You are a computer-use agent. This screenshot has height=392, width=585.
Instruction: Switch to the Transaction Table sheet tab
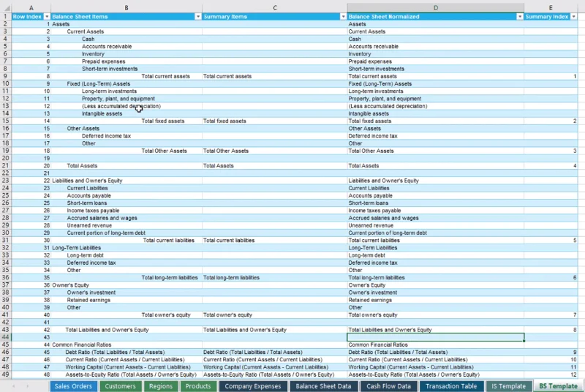[451, 386]
